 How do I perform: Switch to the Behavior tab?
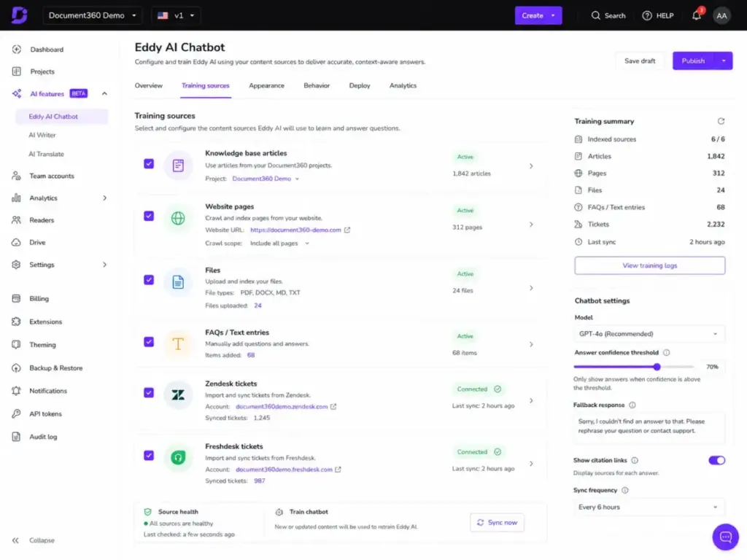317,86
